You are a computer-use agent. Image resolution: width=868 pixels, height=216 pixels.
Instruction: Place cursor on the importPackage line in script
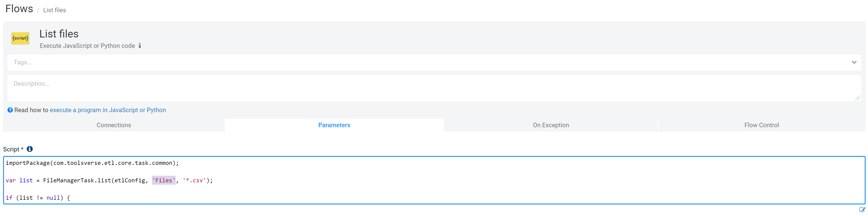pos(92,163)
